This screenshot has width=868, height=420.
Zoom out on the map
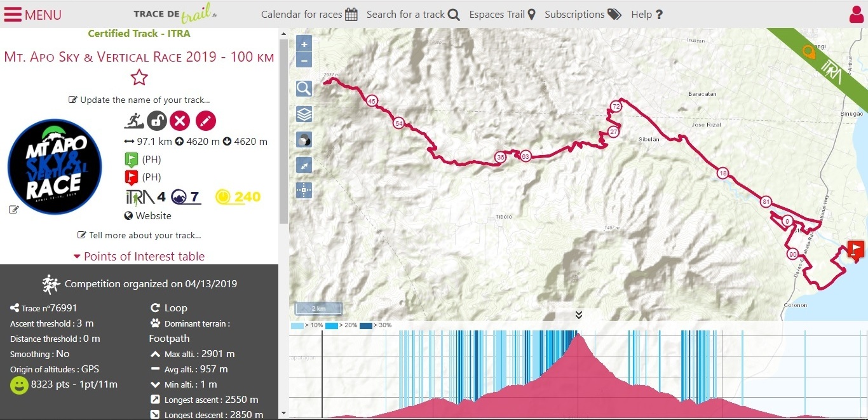[x=304, y=61]
